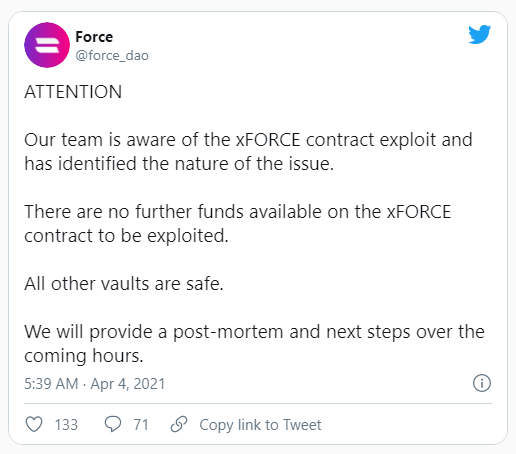The height and width of the screenshot is (454, 516).
Task: Open the Twitter bird logo
Action: coord(479,34)
